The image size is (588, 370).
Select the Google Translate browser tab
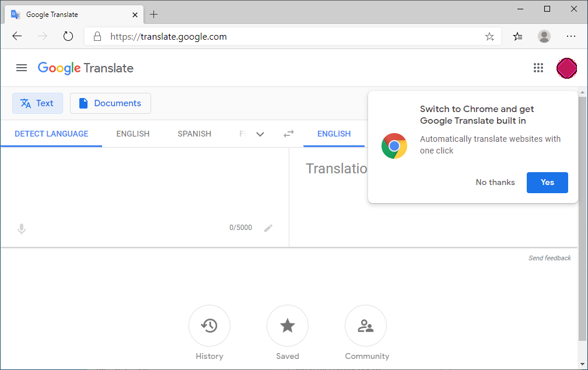[74, 15]
